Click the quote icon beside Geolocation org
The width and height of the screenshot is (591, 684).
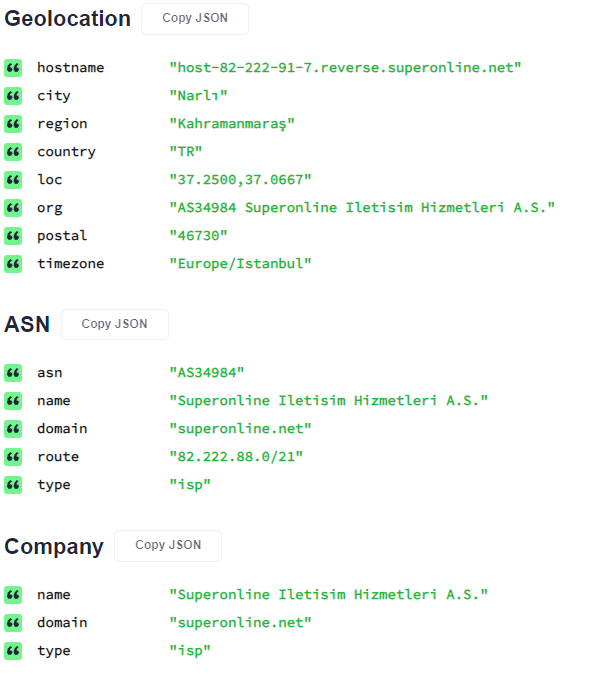(x=13, y=208)
